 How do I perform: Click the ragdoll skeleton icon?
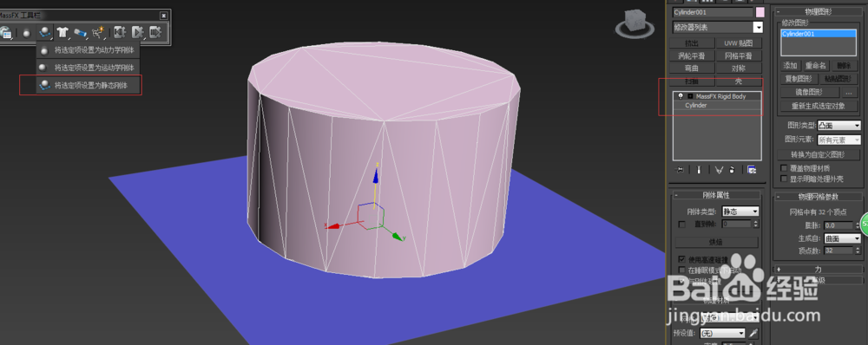tap(99, 33)
